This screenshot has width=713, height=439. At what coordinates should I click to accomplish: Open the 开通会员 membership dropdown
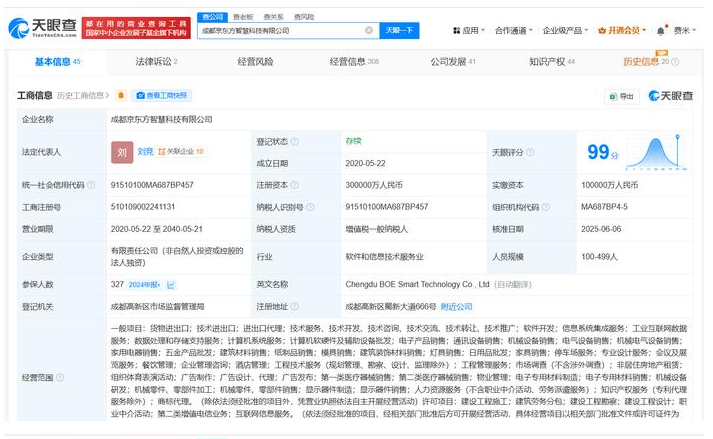(x=622, y=30)
